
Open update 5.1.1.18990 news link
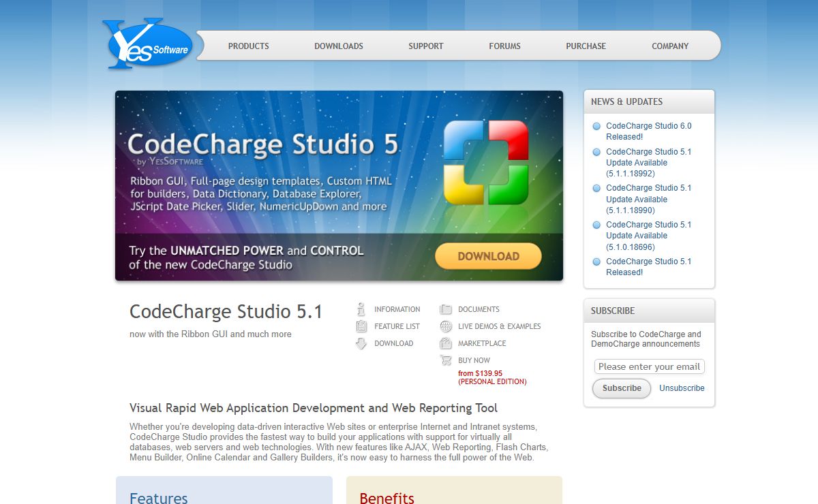[648, 199]
